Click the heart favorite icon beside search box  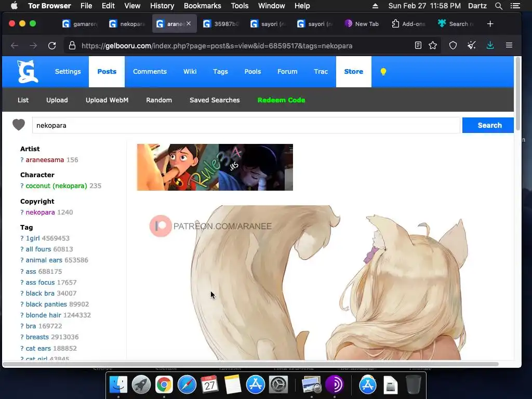(x=19, y=125)
